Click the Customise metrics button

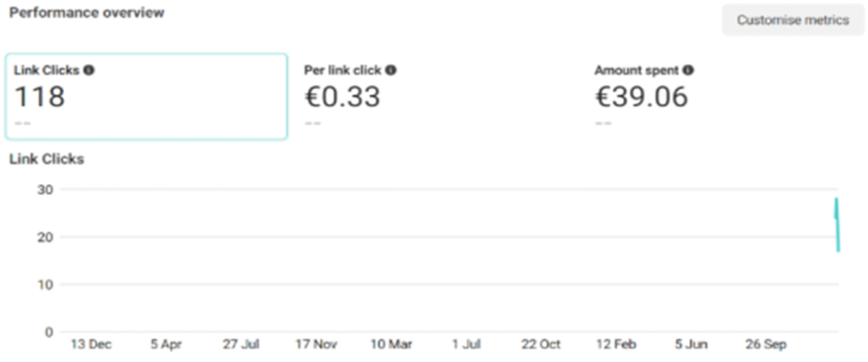pos(793,20)
